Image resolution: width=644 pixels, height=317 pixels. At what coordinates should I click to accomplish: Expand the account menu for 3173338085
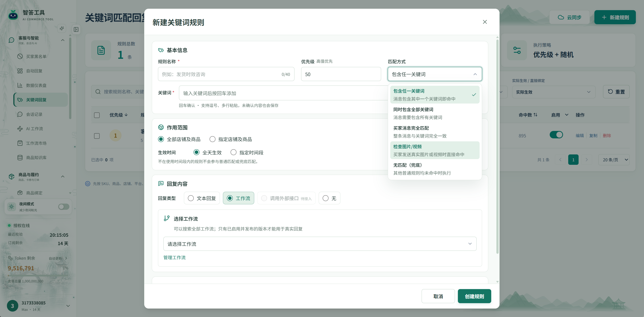[68, 306]
